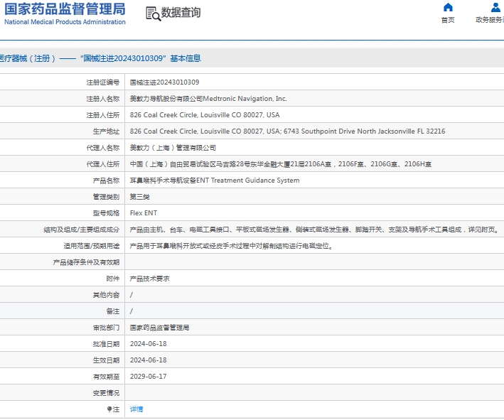
Task: Click the 有效期至 row label
Action: (x=106, y=377)
